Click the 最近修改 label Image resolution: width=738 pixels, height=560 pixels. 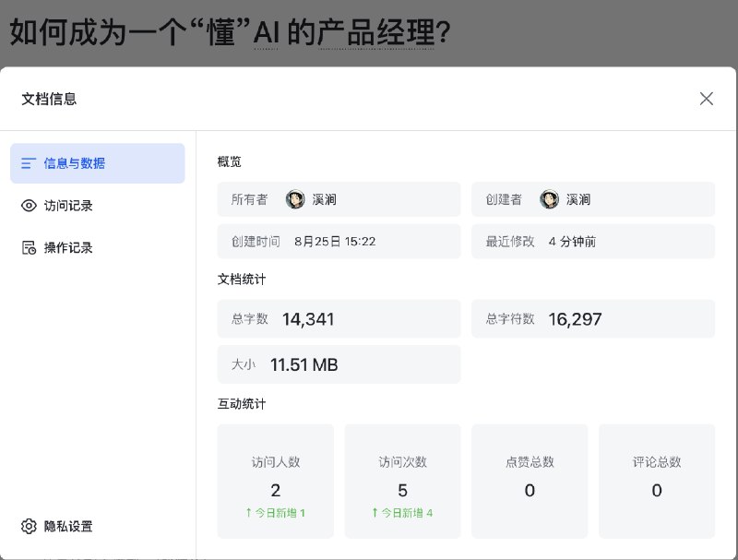tap(510, 242)
